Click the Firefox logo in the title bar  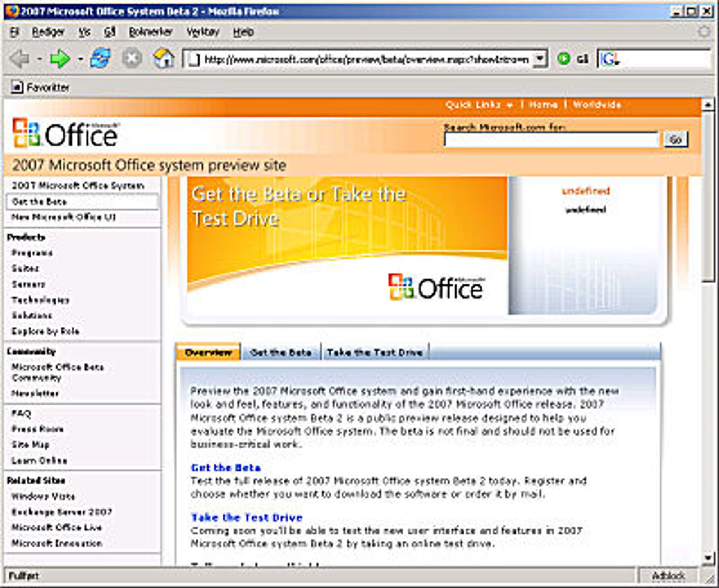click(12, 11)
